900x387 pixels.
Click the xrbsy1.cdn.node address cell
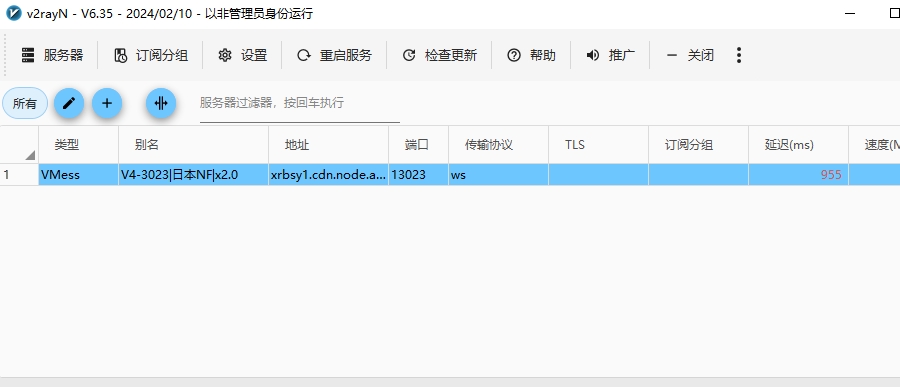click(x=329, y=175)
